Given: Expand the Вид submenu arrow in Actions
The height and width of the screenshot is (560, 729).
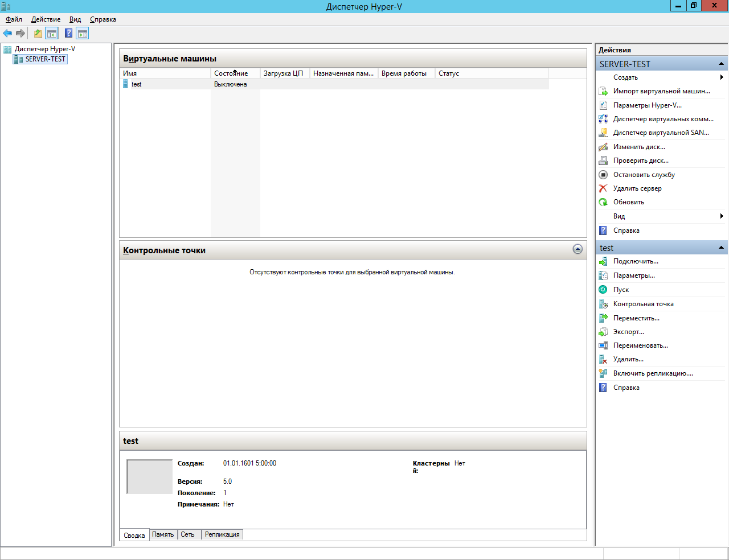Looking at the screenshot, I should [x=722, y=216].
